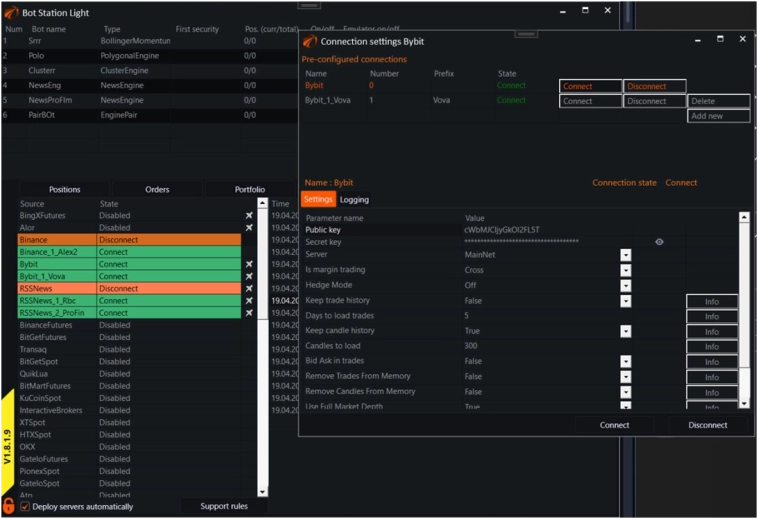Click the Connection settings Bybit window logo
The height and width of the screenshot is (519, 758).
(310, 42)
